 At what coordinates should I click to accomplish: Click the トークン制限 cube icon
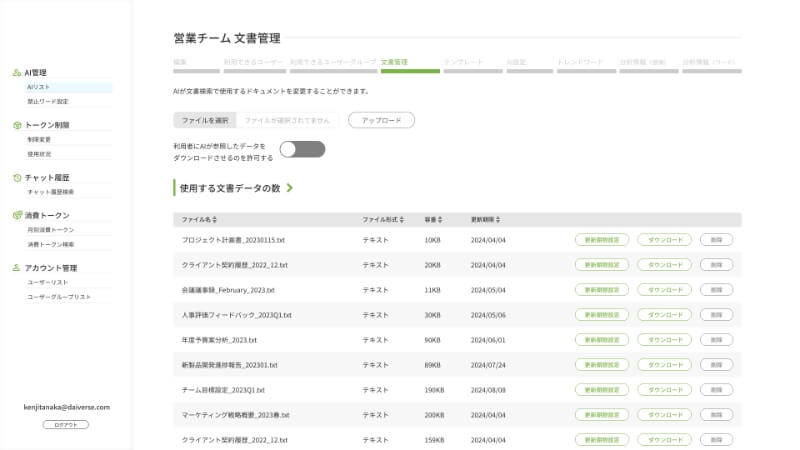[17, 125]
